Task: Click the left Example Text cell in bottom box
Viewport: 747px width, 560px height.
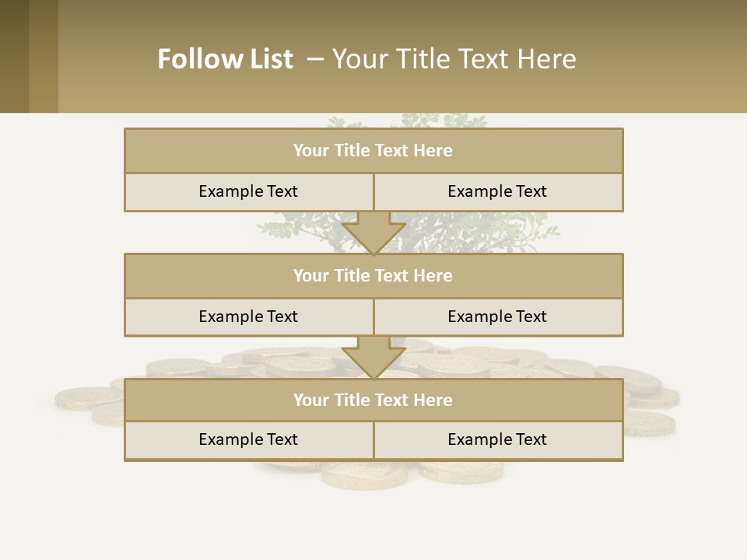Action: tap(248, 440)
